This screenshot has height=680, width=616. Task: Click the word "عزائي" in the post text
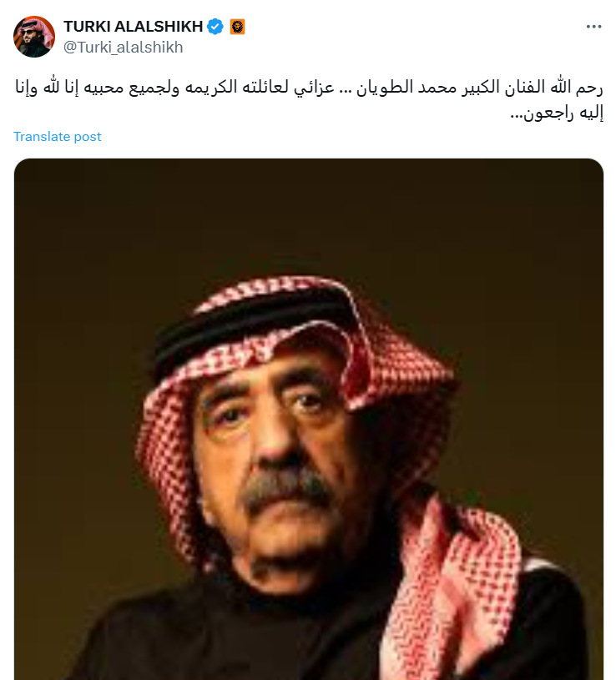coord(314,88)
